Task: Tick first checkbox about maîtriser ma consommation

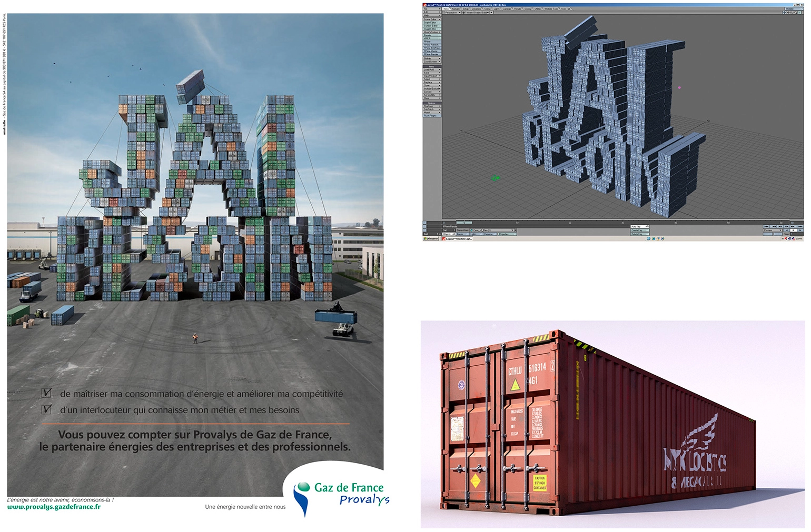Action: [x=46, y=393]
